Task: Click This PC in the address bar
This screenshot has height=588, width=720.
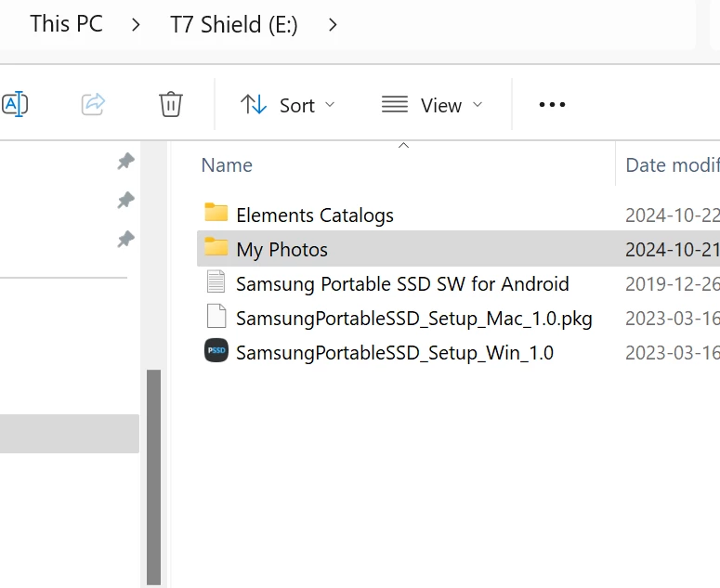Action: click(x=66, y=24)
